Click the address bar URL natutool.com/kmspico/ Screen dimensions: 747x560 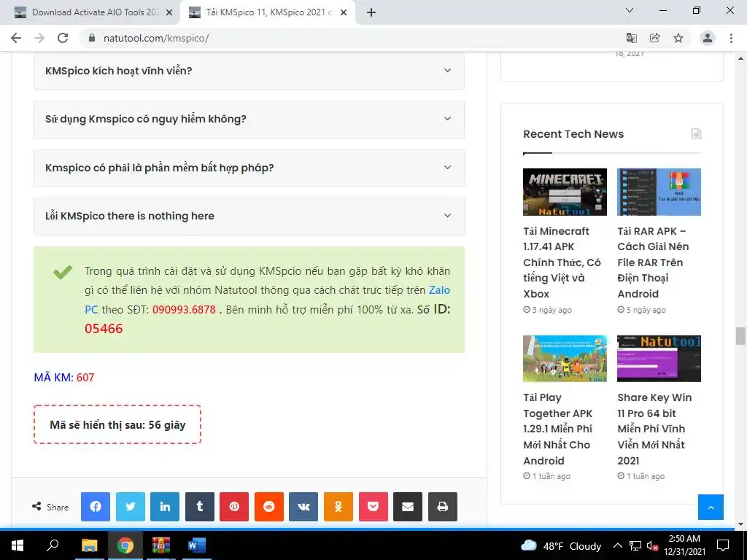point(156,38)
